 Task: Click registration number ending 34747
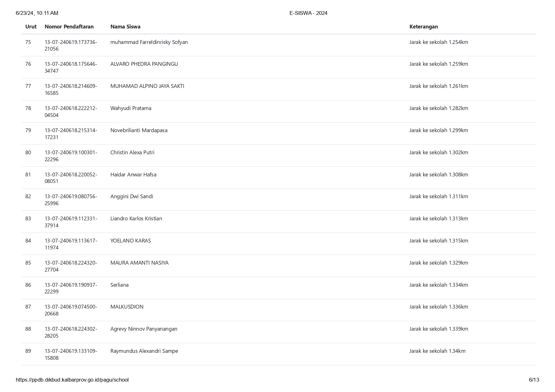click(x=71, y=67)
